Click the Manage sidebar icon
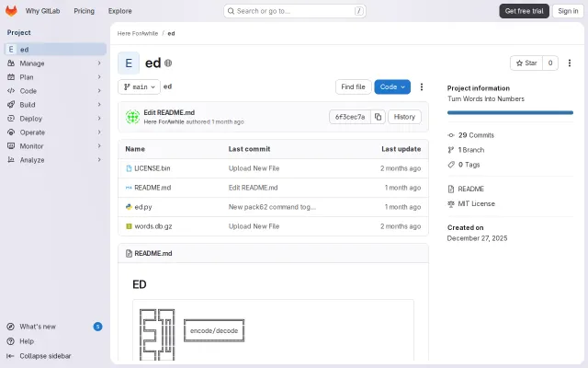 11,63
